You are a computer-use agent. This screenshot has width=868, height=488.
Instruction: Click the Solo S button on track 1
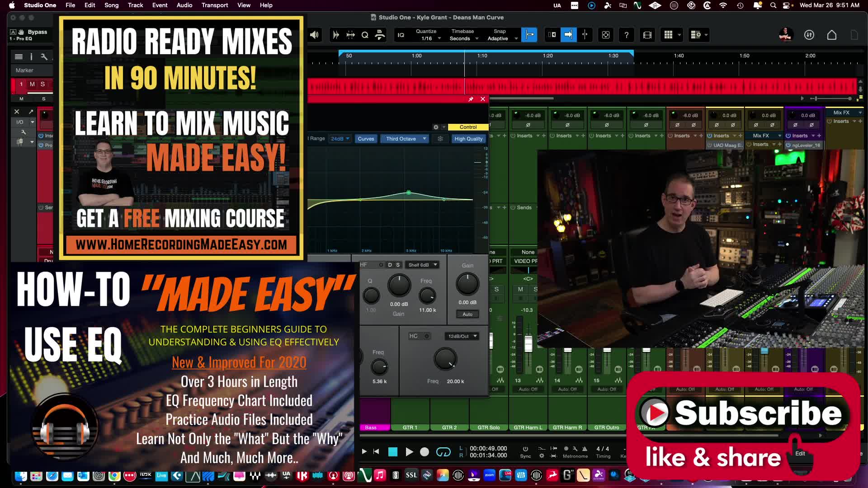[42, 84]
